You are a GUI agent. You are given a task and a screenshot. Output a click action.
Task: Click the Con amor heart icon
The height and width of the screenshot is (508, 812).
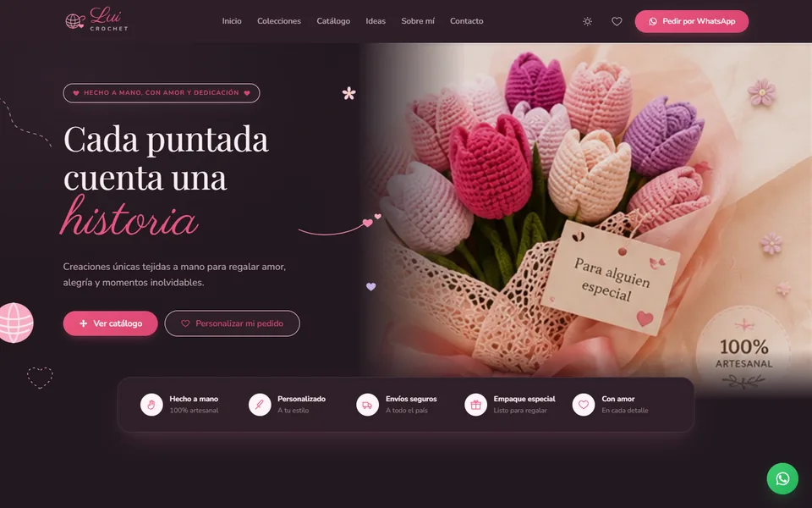tap(583, 405)
